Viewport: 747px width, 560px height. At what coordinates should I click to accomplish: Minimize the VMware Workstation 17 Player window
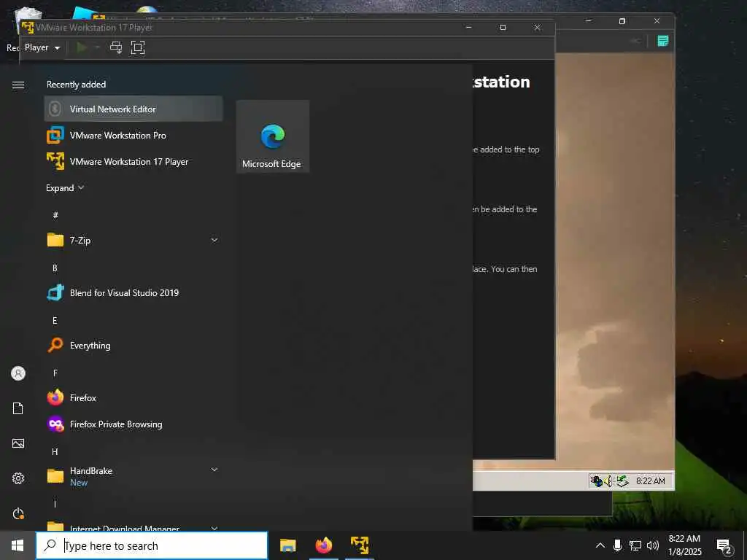click(468, 28)
